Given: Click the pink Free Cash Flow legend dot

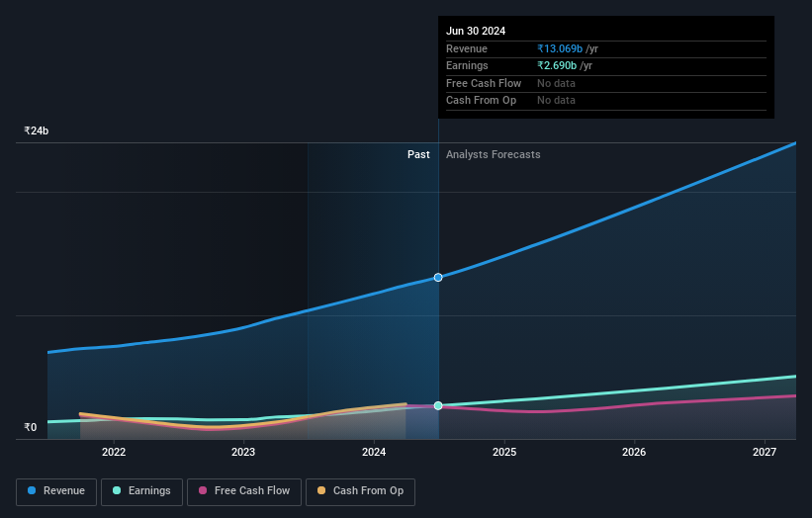Looking at the screenshot, I should (203, 490).
